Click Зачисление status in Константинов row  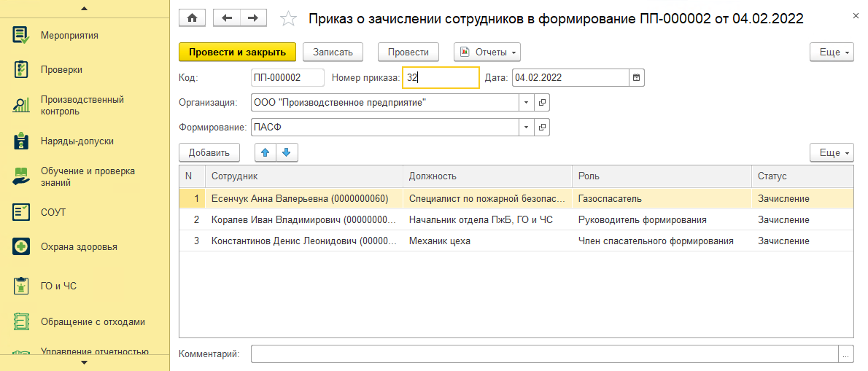coord(802,241)
